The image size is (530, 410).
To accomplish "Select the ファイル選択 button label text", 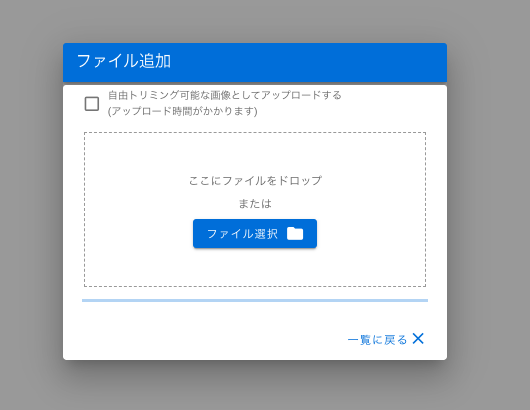I will tap(242, 234).
